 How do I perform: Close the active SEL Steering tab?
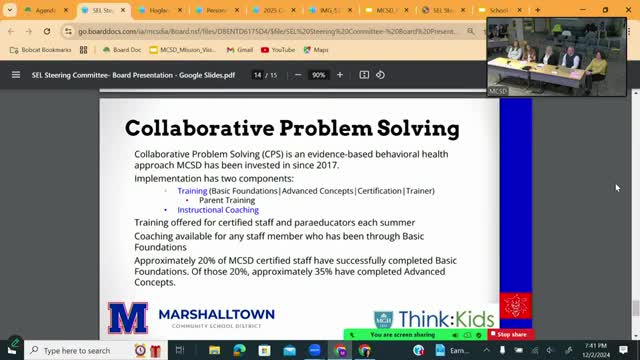point(123,10)
